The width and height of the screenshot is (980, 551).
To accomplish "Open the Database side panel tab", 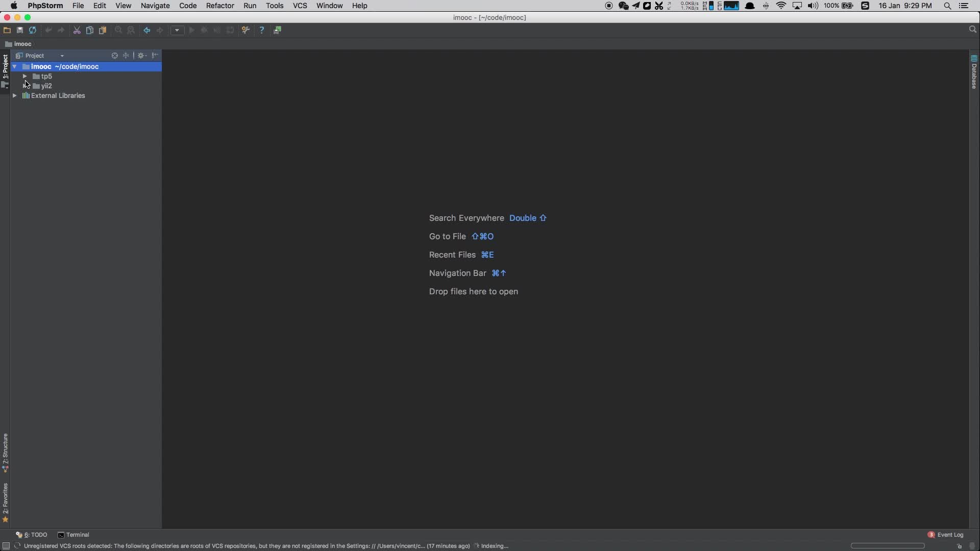I will click(974, 72).
